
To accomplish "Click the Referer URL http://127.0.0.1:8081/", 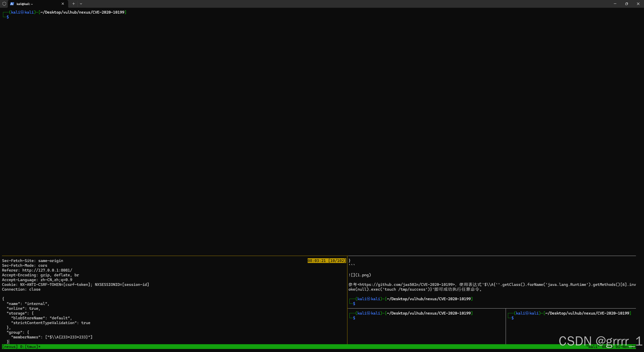I will coord(47,270).
